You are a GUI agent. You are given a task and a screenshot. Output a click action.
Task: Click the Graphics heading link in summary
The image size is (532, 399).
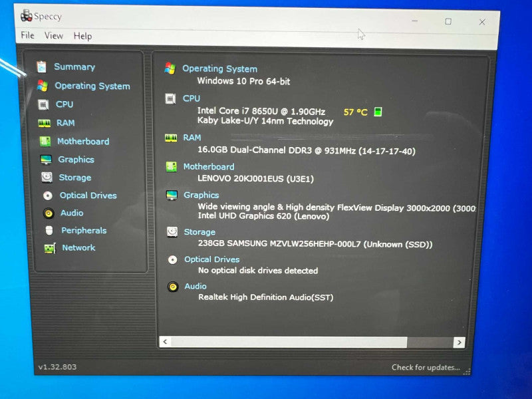tap(201, 195)
